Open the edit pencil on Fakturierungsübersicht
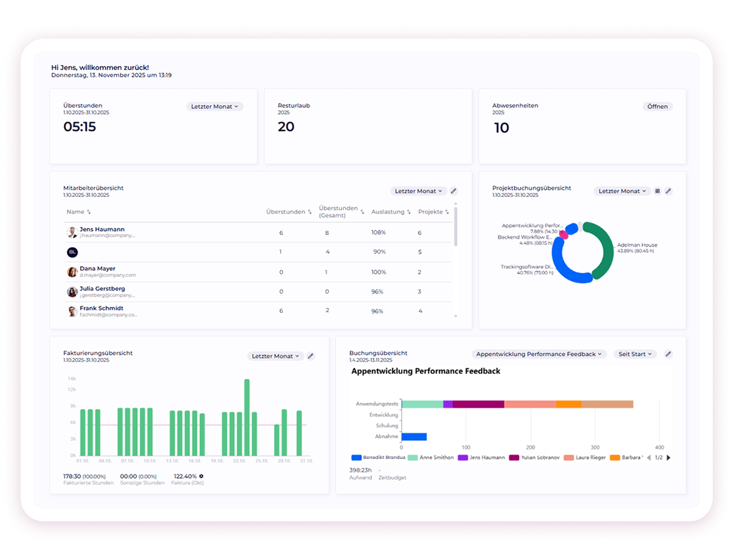Image resolution: width=734 pixels, height=560 pixels. pos(310,355)
